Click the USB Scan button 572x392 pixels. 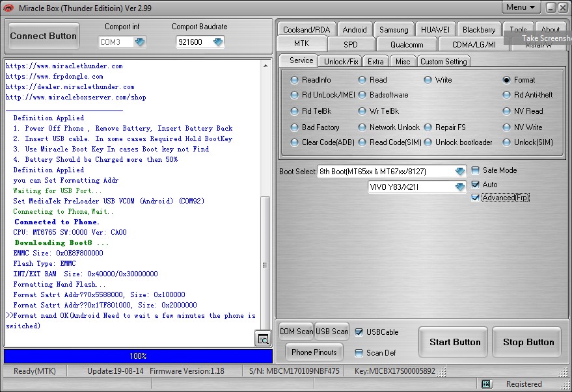coord(332,331)
